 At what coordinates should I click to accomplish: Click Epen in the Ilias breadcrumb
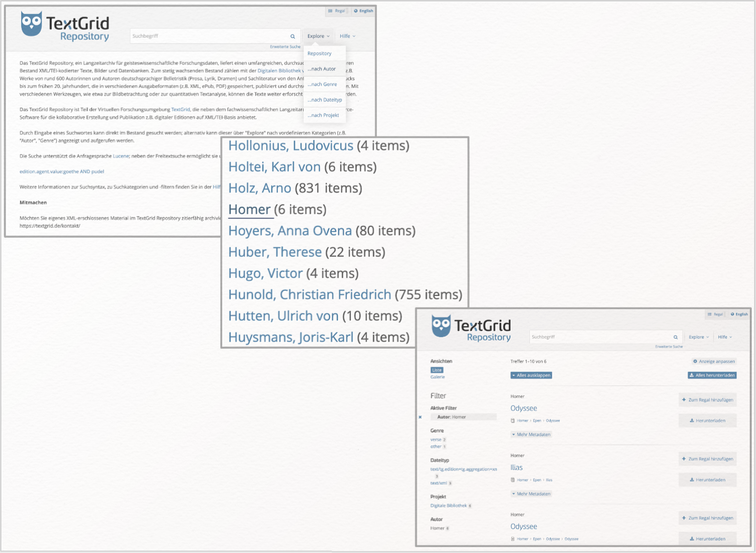coord(537,480)
